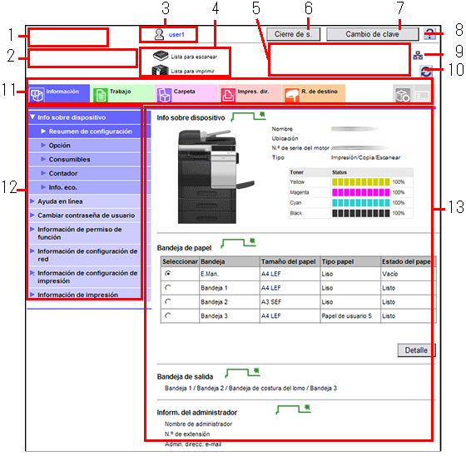Click the green tray icon next to Bandeja de papel

click(x=239, y=243)
